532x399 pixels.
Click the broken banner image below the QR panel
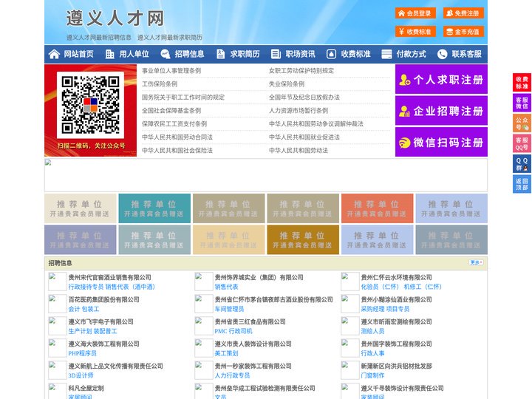pyautogui.click(x=266, y=175)
